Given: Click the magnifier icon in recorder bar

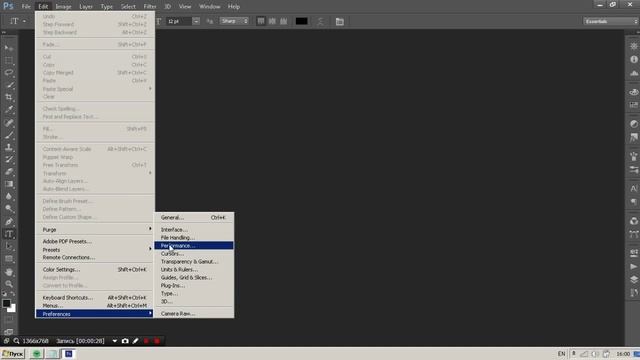Looking at the screenshot, I should [x=16, y=341].
